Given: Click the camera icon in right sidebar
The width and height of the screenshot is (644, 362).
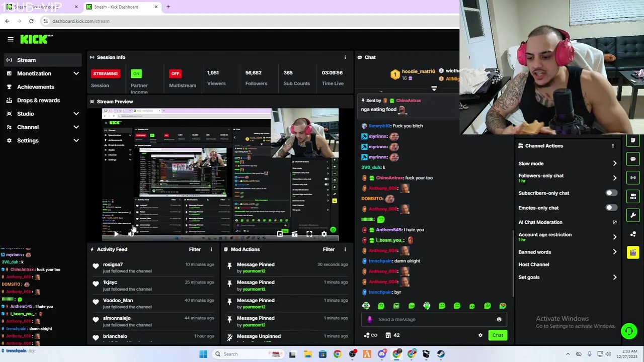Looking at the screenshot, I should (633, 196).
